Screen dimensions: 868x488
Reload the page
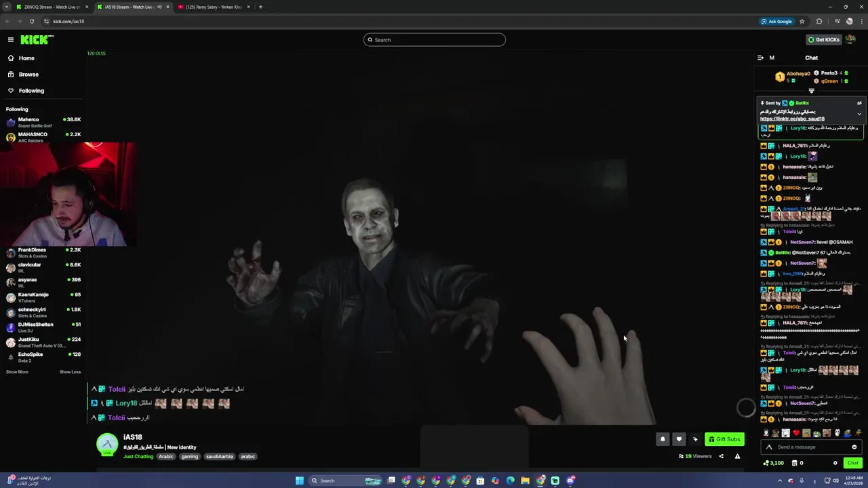[31, 21]
